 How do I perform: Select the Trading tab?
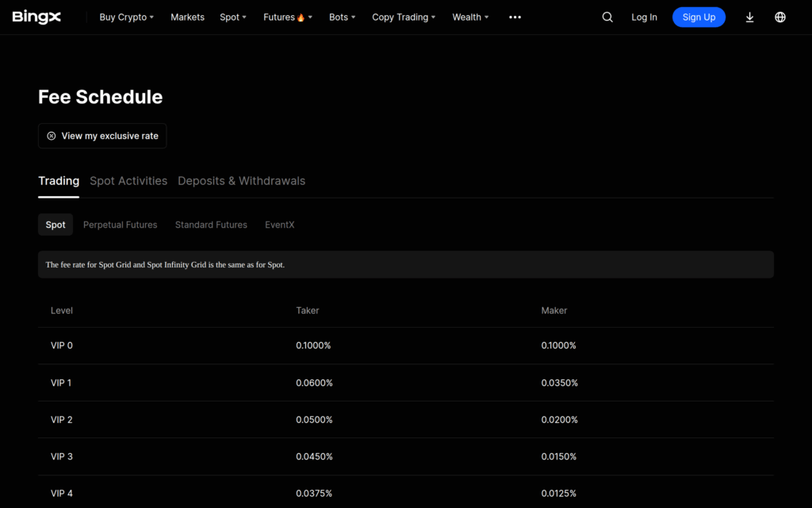59,181
